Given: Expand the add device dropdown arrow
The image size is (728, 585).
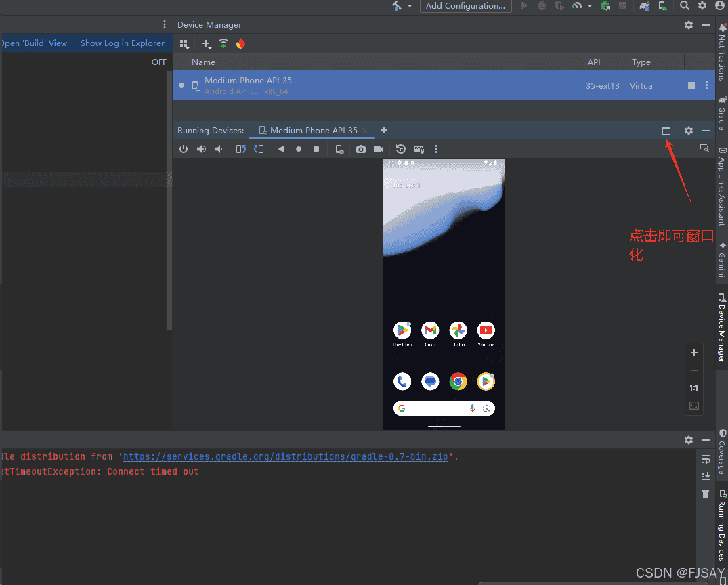Looking at the screenshot, I should tap(209, 47).
